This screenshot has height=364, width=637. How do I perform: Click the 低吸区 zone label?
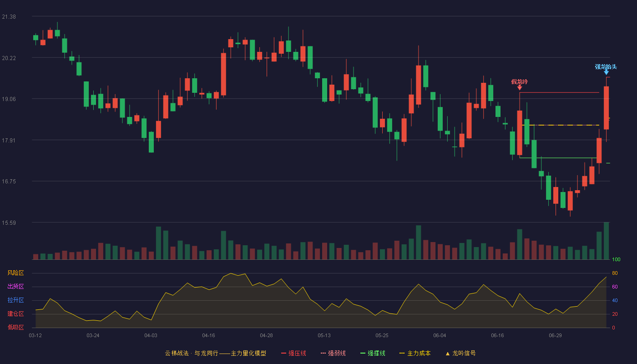[x=15, y=327]
